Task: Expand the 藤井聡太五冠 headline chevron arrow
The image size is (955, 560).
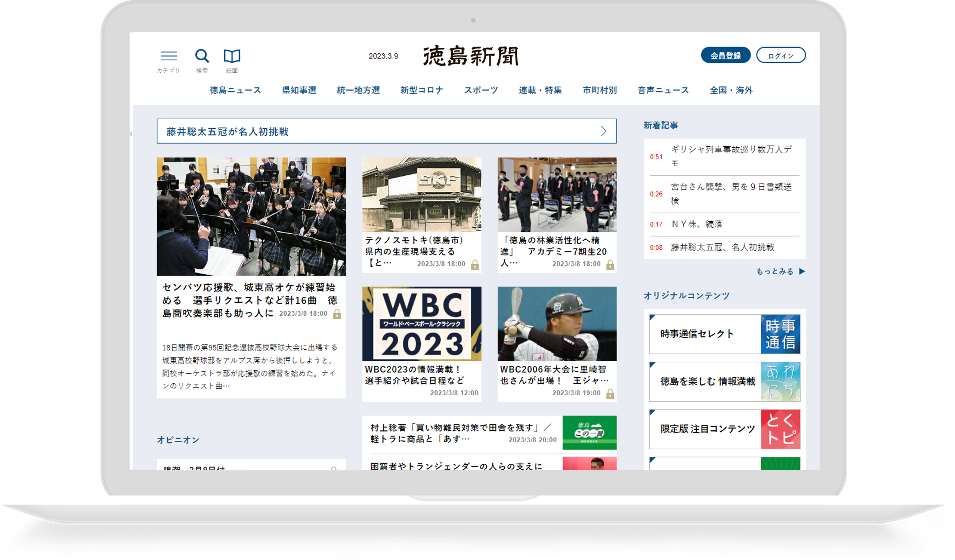Action: (x=604, y=132)
